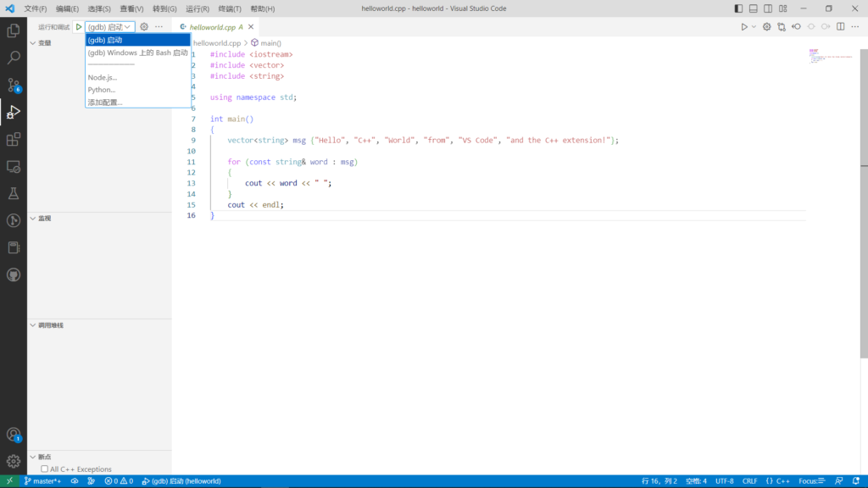Enable All C++ Exceptions breakpoint checkbox
Viewport: 868px width, 488px height.
(x=45, y=469)
